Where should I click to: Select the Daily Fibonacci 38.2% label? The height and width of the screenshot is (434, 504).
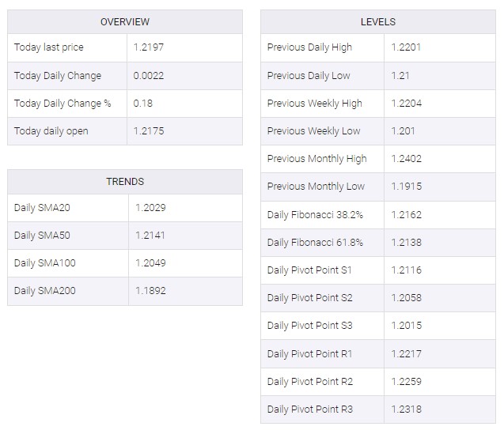tap(315, 214)
